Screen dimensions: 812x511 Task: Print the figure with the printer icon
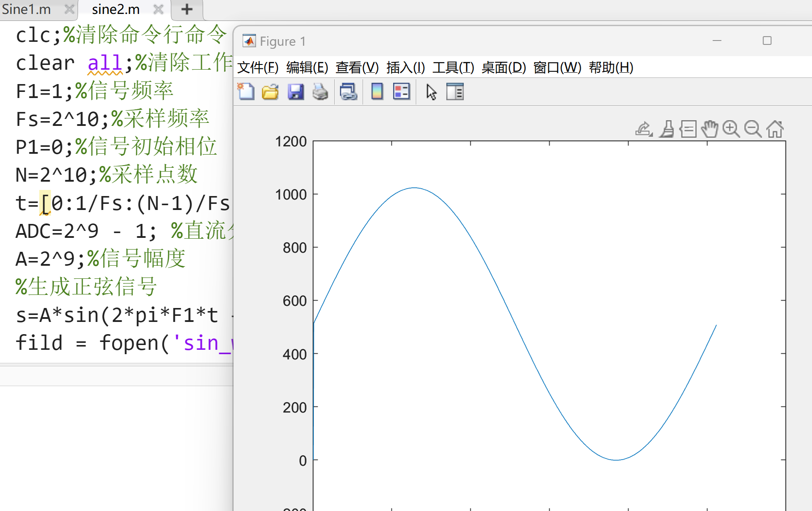tap(320, 92)
